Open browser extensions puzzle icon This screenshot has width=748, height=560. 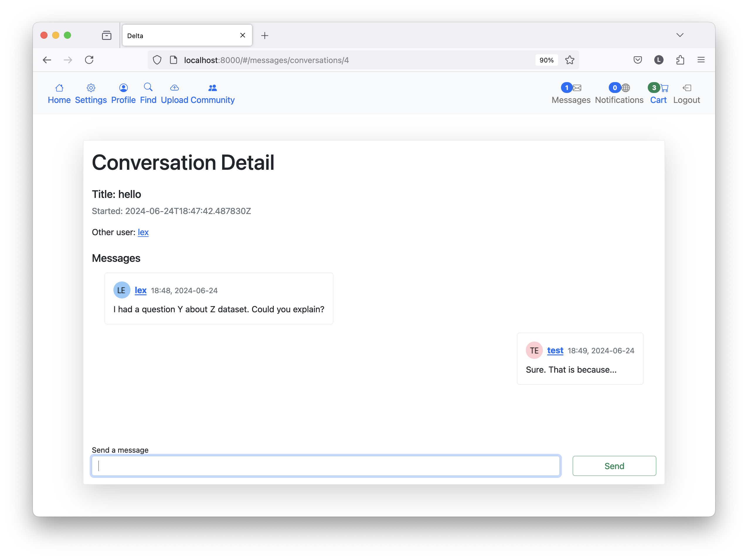tap(680, 60)
